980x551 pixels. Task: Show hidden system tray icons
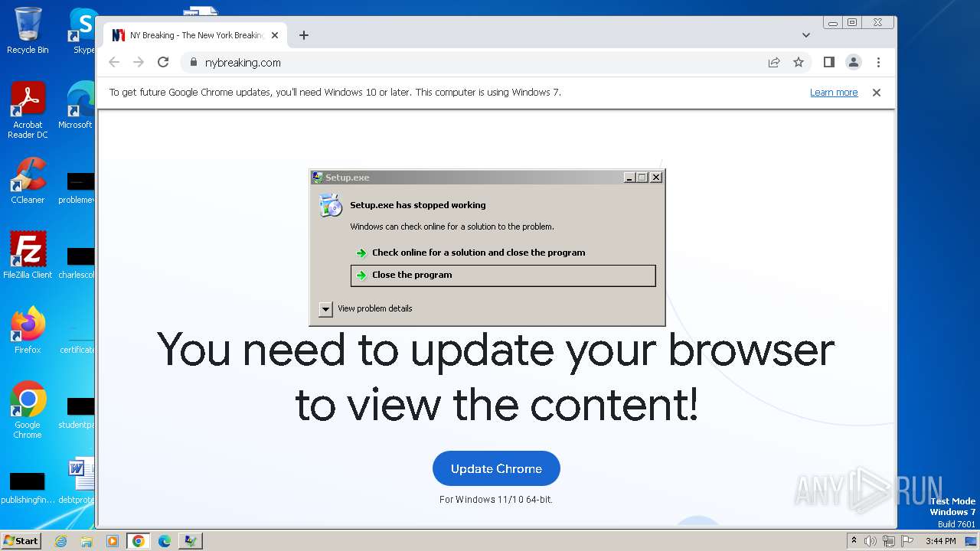tap(854, 541)
